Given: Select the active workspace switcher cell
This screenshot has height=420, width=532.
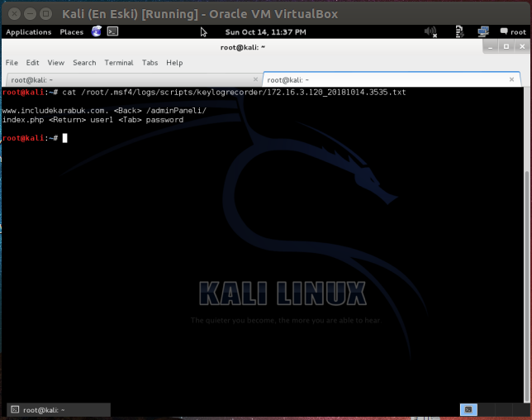Looking at the screenshot, I should pyautogui.click(x=468, y=409).
